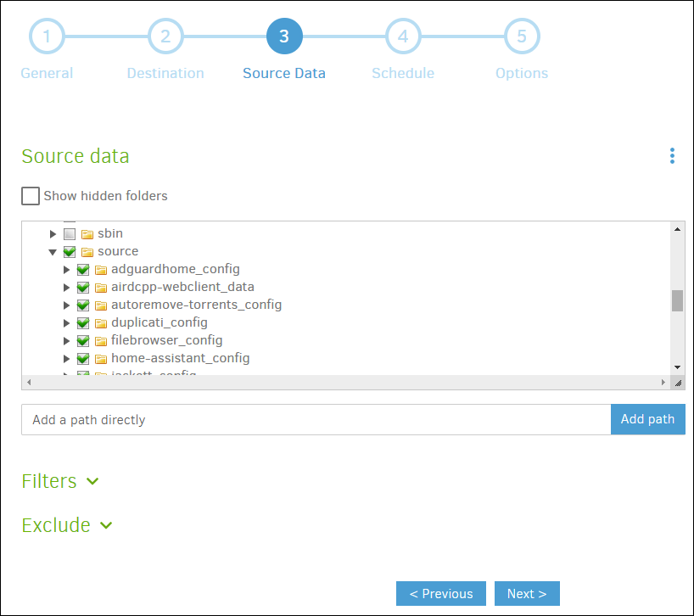Uncheck the filebrowser_config checkbox
The image size is (694, 616).
point(83,341)
